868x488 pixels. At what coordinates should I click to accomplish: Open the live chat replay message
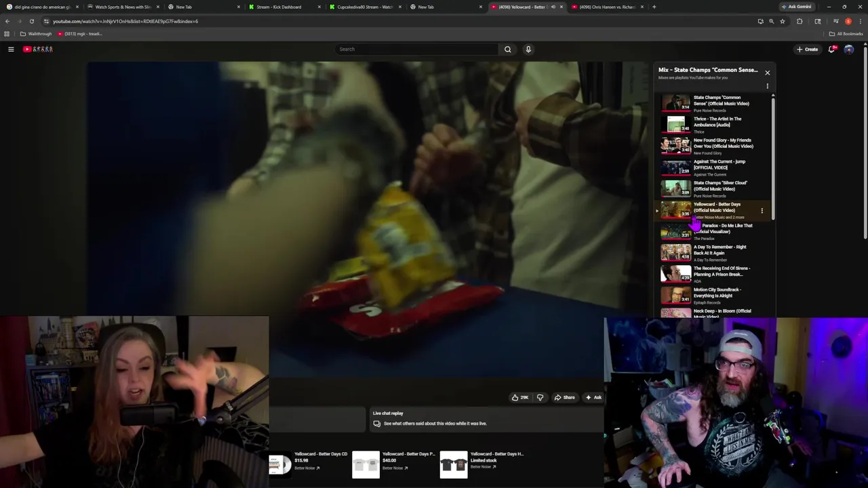435,424
